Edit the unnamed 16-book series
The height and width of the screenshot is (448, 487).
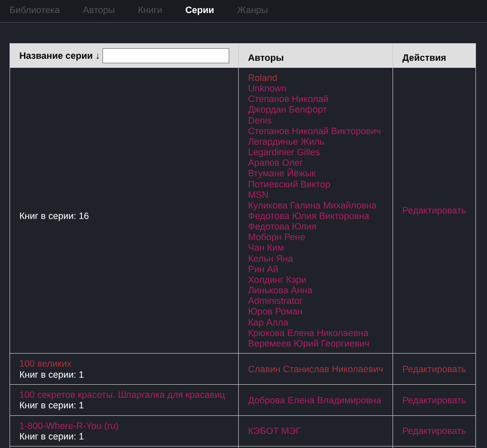434,210
